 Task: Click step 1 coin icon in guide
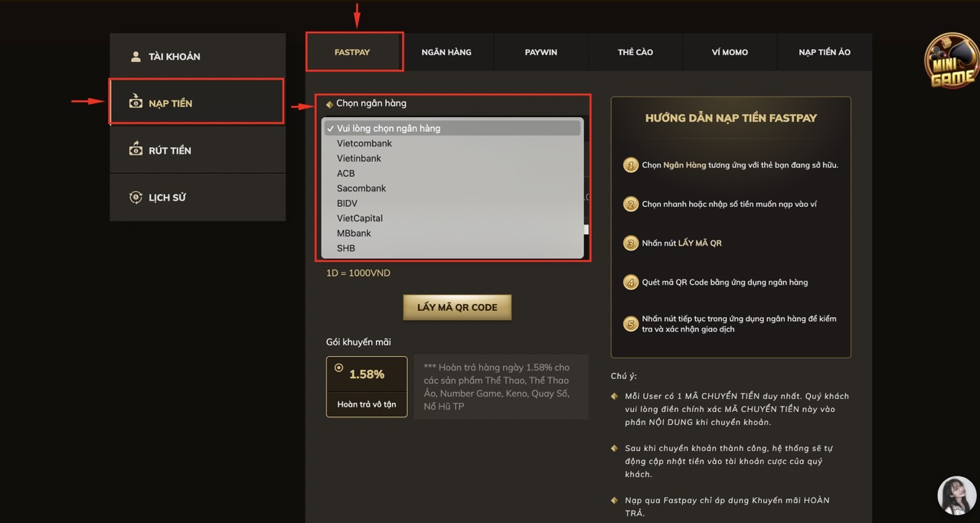(630, 165)
